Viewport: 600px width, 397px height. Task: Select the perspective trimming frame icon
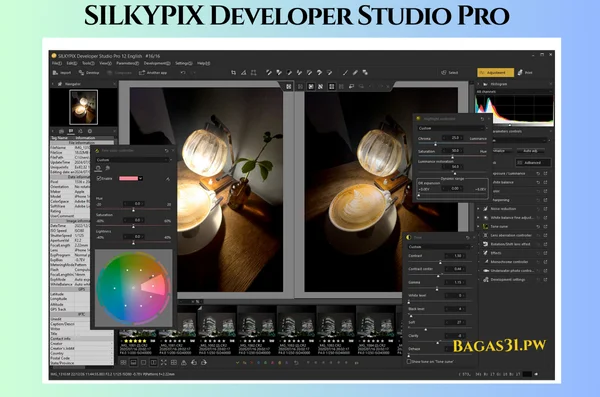[253, 73]
